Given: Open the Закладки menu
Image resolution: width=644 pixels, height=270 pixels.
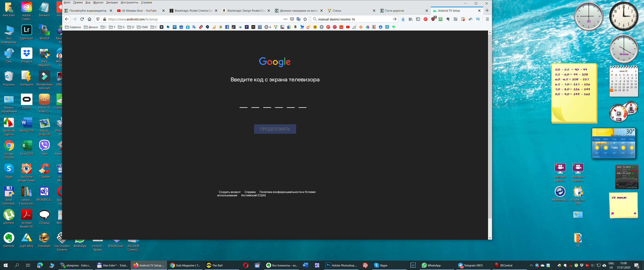Looking at the screenshot, I should (112, 2).
